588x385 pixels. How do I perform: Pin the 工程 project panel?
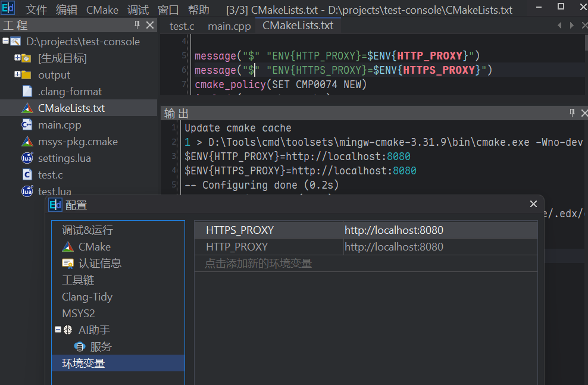[137, 25]
